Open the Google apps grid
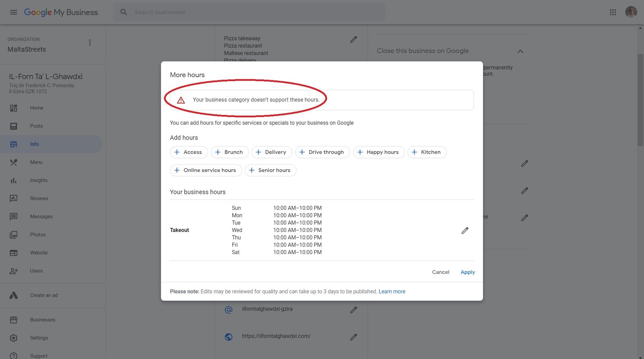The height and width of the screenshot is (359, 644). [x=613, y=12]
